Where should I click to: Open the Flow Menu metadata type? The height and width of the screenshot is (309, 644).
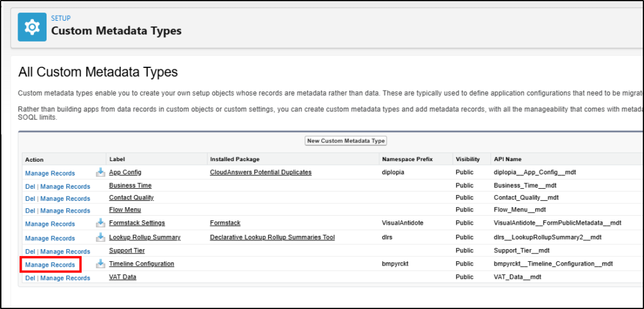[x=125, y=210]
